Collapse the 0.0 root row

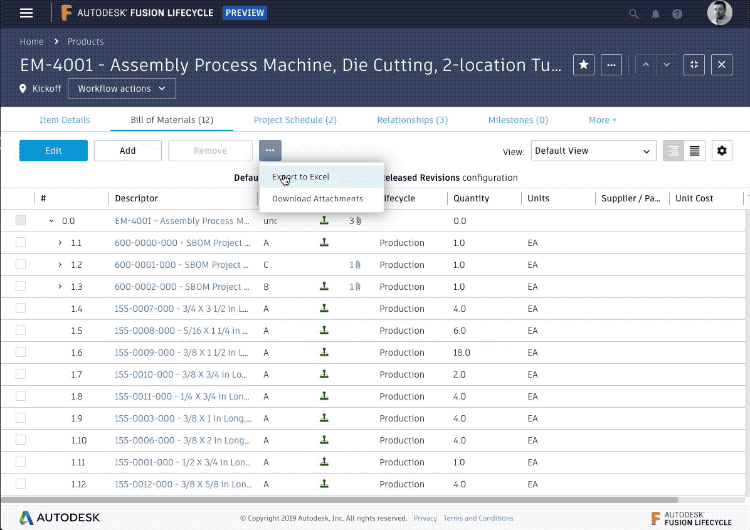click(51, 221)
